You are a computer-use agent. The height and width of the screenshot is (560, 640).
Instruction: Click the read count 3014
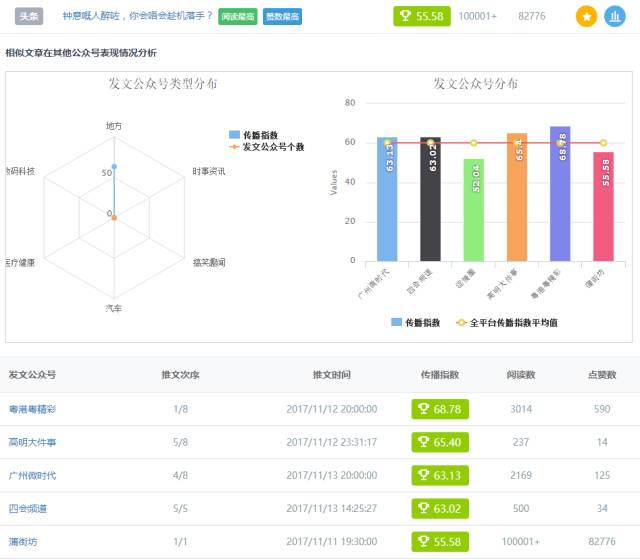tap(521, 409)
